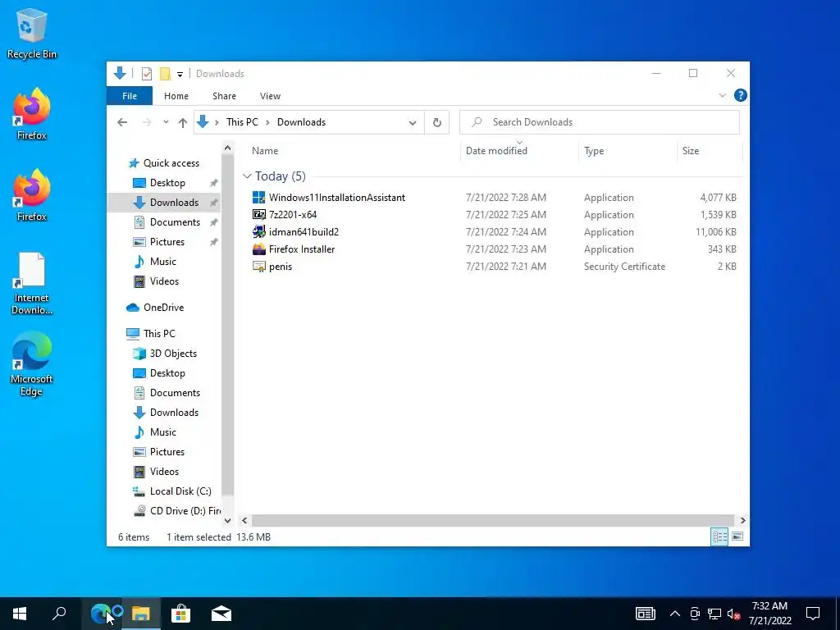Open Music under Quick access
The height and width of the screenshot is (630, 840).
(163, 262)
